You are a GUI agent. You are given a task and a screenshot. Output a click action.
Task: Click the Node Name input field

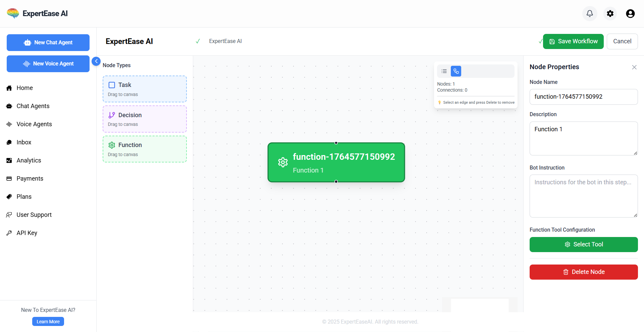point(583,97)
